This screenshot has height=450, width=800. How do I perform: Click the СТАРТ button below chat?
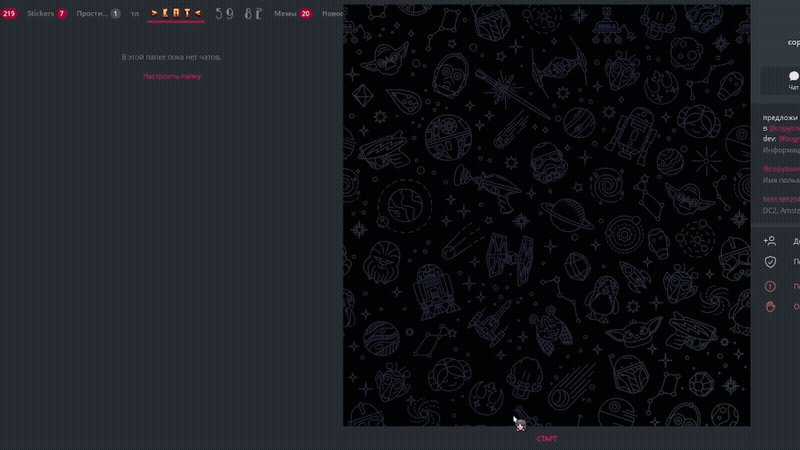546,439
